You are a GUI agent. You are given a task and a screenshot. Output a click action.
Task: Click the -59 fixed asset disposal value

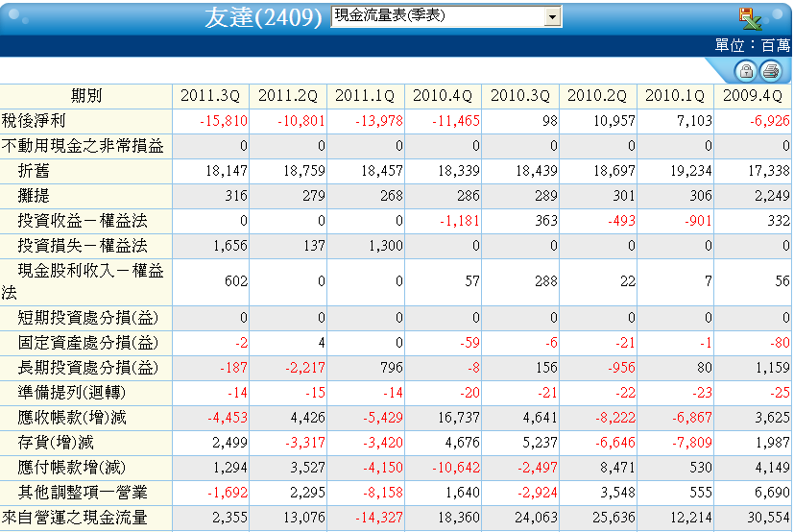469,343
